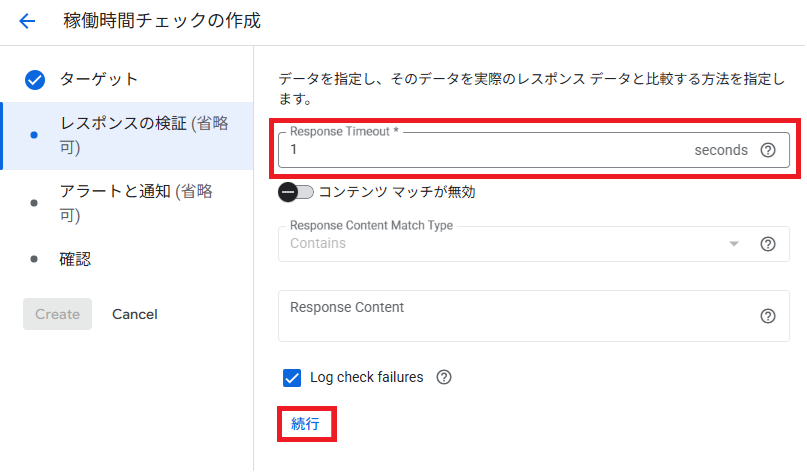
Task: Toggle the コンテンツ マッチ switch
Action: [296, 192]
